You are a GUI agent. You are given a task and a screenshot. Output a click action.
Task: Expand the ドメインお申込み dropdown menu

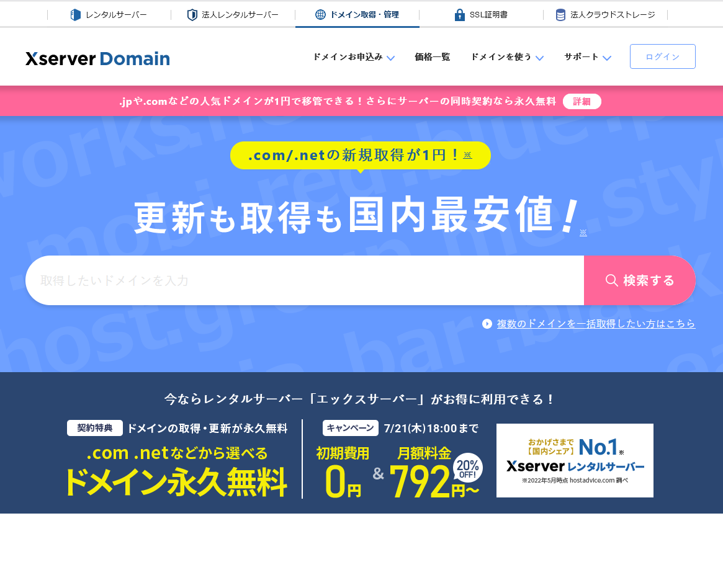(x=354, y=57)
